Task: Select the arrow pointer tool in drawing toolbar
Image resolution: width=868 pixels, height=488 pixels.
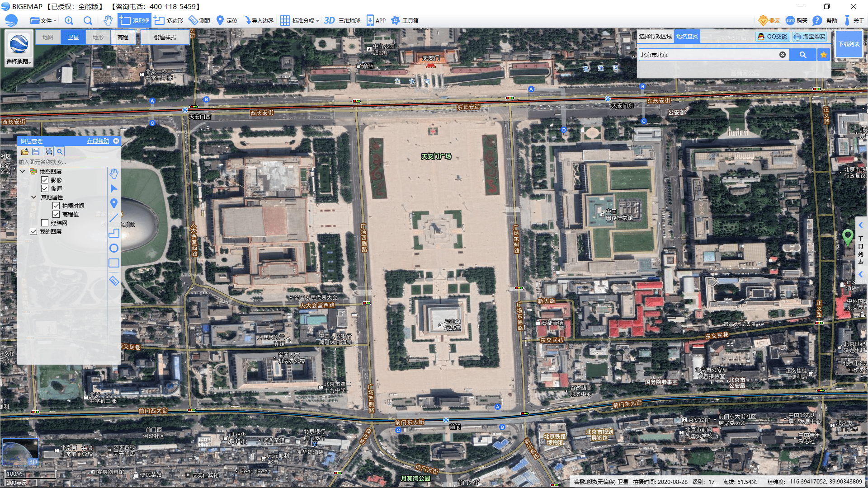Action: [114, 188]
